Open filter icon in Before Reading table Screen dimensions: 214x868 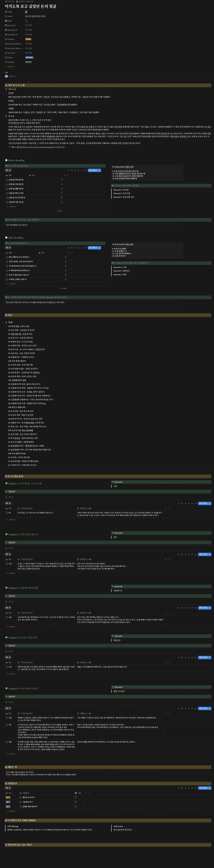69,171
